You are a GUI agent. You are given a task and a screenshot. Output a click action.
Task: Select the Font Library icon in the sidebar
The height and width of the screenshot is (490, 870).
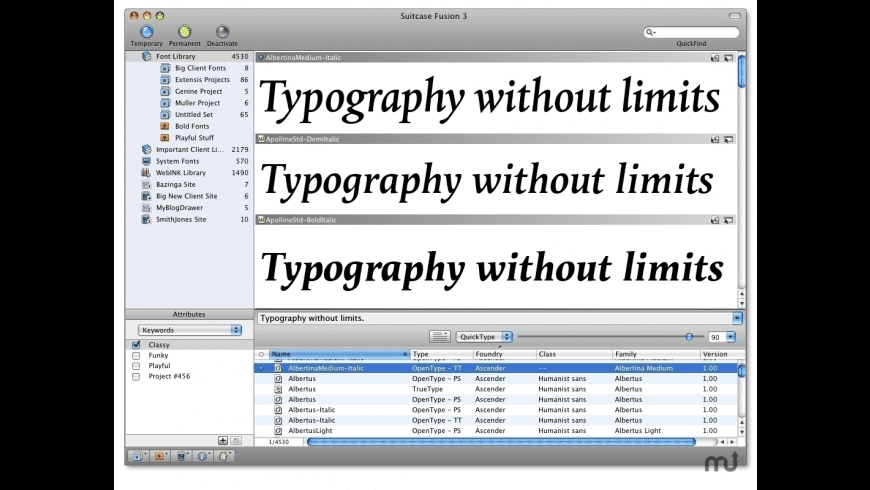point(146,56)
